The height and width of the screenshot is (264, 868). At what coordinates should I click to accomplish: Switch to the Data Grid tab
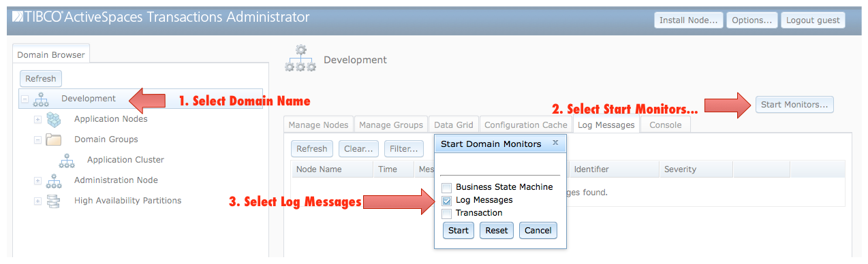(453, 125)
